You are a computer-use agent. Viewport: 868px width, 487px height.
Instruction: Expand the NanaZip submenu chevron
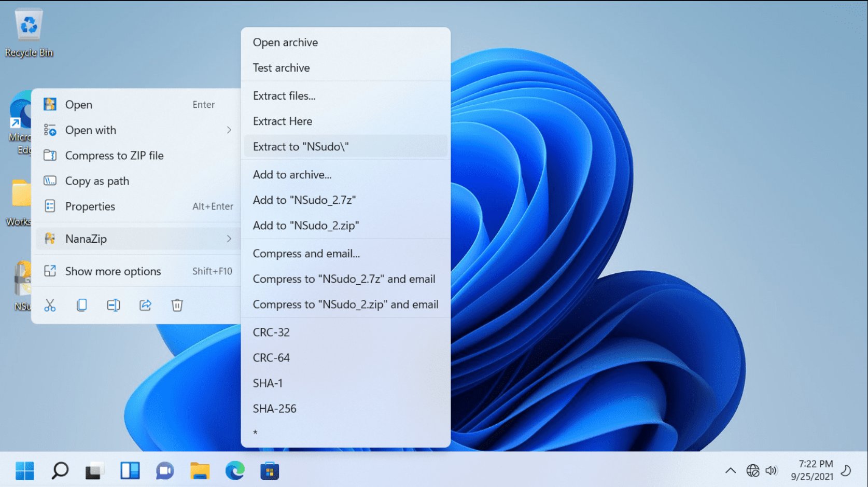[229, 239]
